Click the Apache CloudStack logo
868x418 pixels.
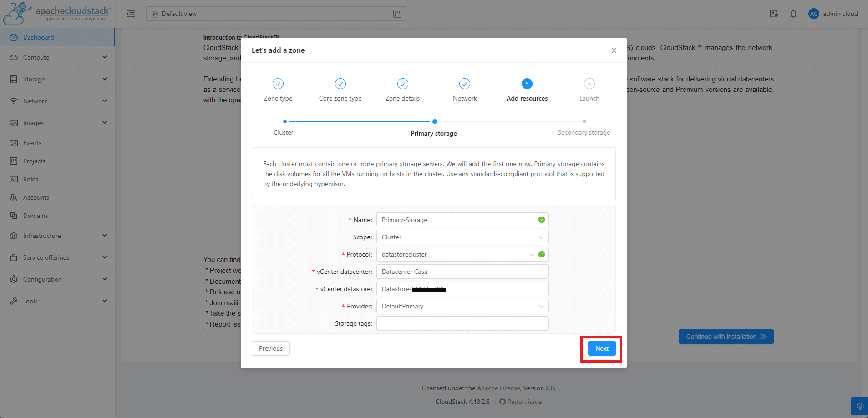coord(56,14)
